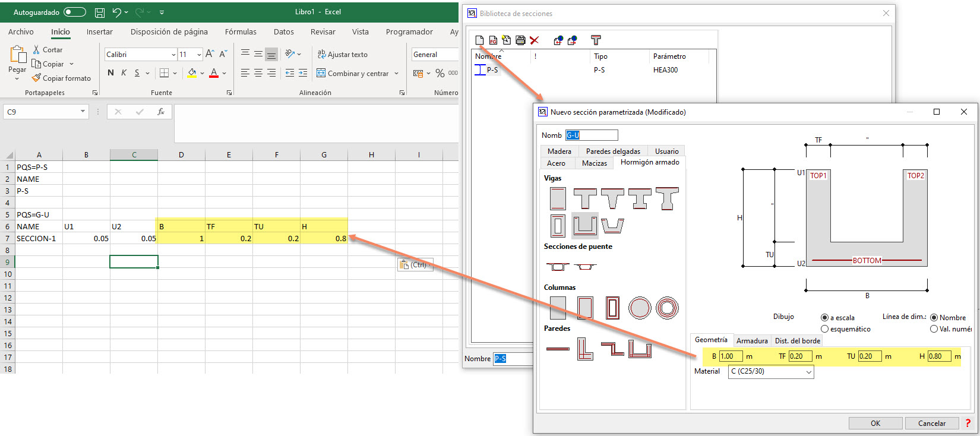
Task: Select the L-shaped wall under Paredes
Action: coord(585,349)
